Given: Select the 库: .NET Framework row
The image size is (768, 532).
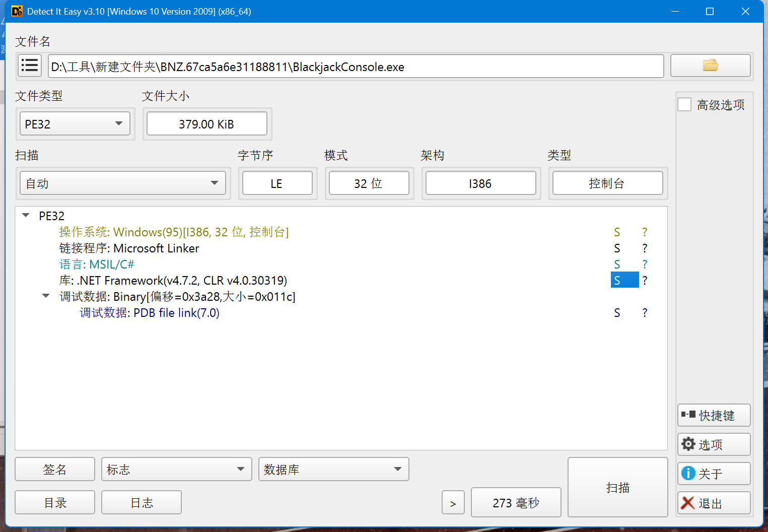Looking at the screenshot, I should (x=173, y=281).
